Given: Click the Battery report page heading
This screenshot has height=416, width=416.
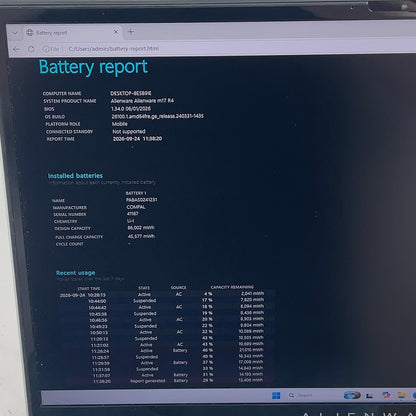Looking at the screenshot, I should (93, 67).
